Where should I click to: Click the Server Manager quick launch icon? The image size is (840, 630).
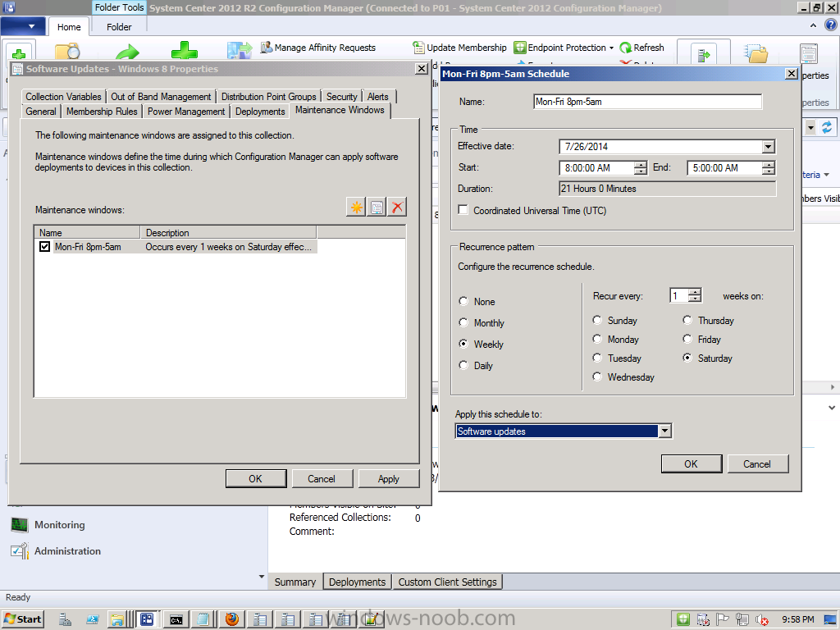point(66,620)
